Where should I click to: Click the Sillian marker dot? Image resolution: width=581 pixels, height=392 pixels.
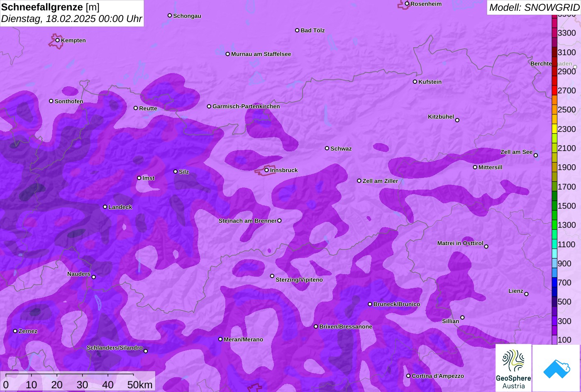462,318
